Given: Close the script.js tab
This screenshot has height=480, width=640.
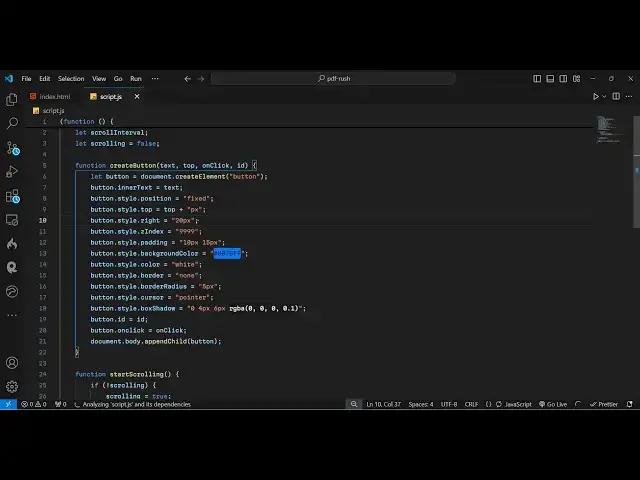Looking at the screenshot, I should [x=137, y=96].
